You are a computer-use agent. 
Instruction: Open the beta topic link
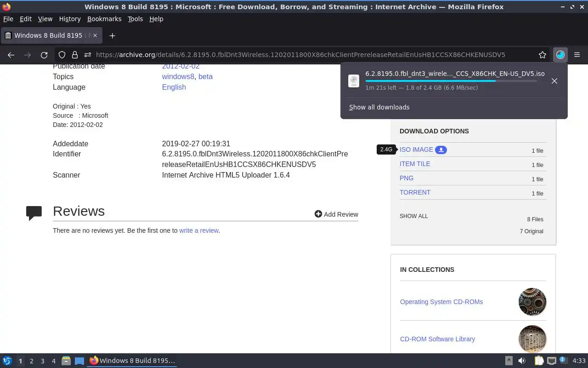(x=205, y=77)
